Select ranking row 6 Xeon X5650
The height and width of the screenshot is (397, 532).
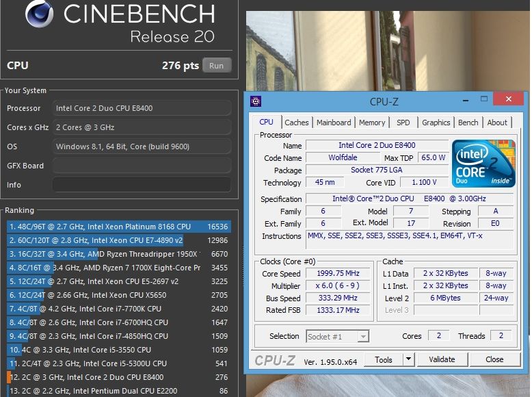click(119, 295)
